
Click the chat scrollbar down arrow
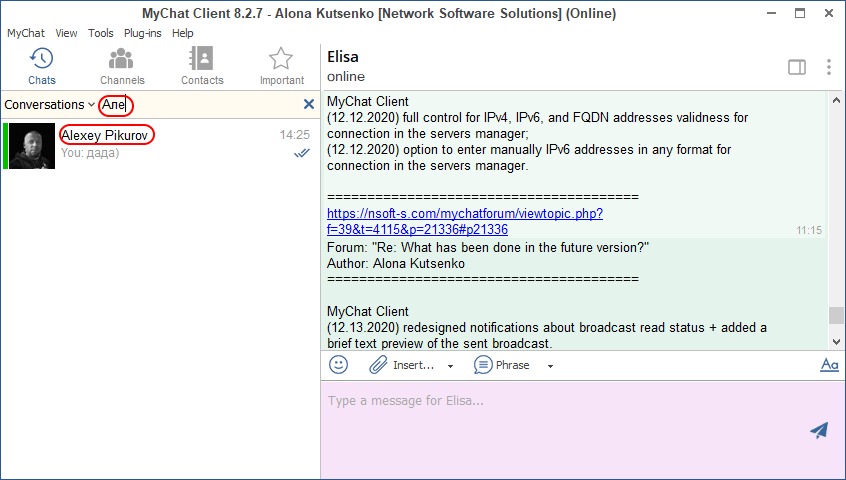[x=836, y=341]
